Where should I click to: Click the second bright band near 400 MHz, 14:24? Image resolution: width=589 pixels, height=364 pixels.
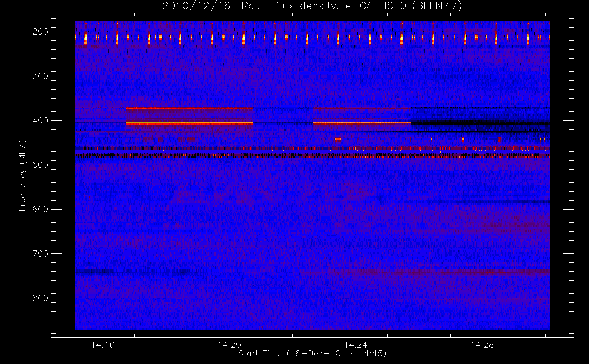click(362, 123)
